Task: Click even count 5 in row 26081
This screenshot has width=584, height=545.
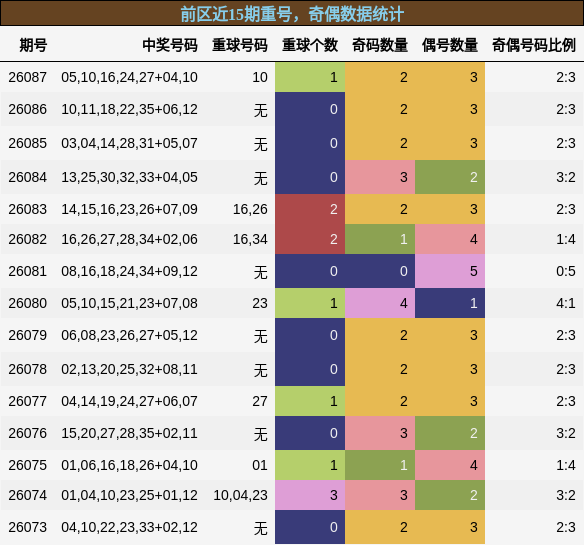Action: (x=450, y=271)
